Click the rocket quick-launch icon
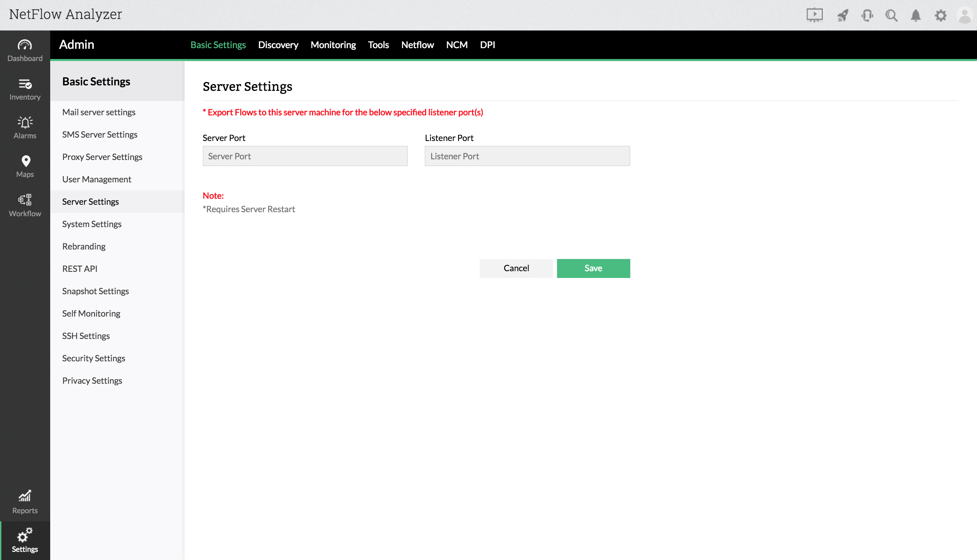The width and height of the screenshot is (977, 560). point(842,15)
